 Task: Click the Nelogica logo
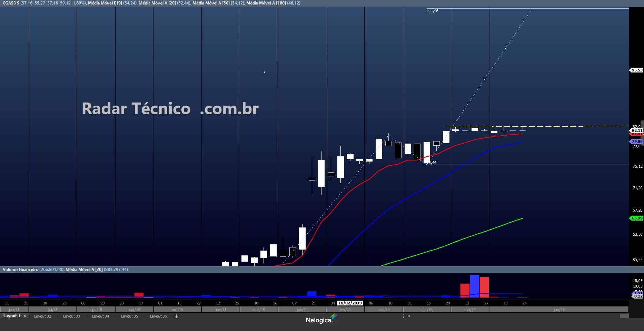tap(320, 320)
